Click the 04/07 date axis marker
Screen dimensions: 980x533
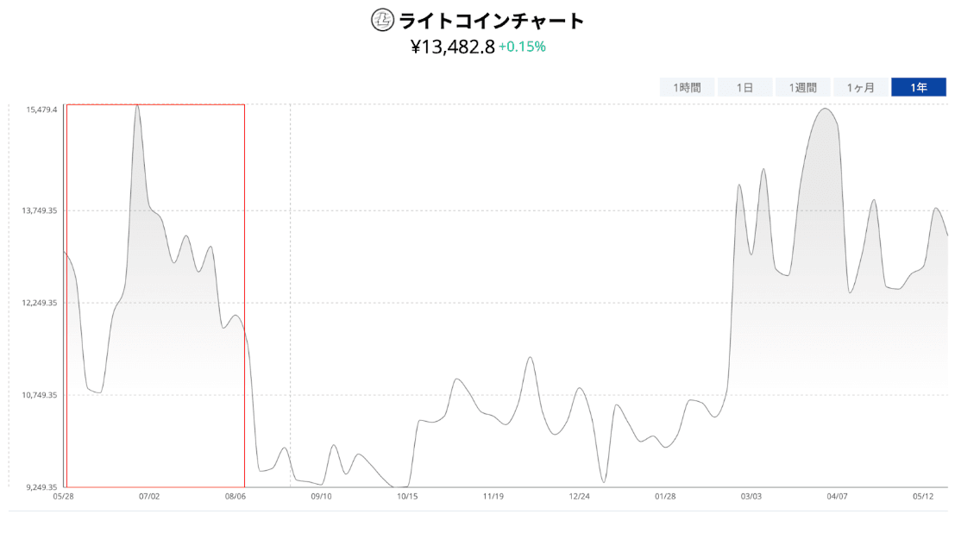tap(838, 496)
